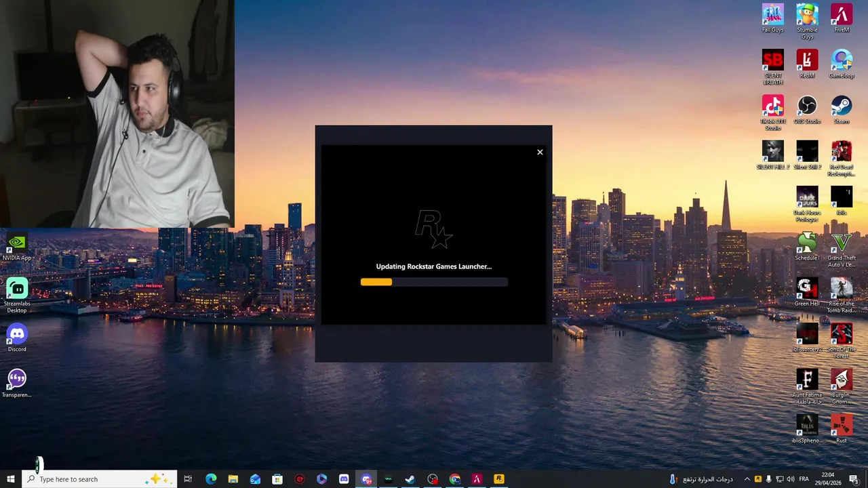Screen dimensions: 868x488
Task: Close the Rockstar Games Launcher update window
Action: coord(540,152)
